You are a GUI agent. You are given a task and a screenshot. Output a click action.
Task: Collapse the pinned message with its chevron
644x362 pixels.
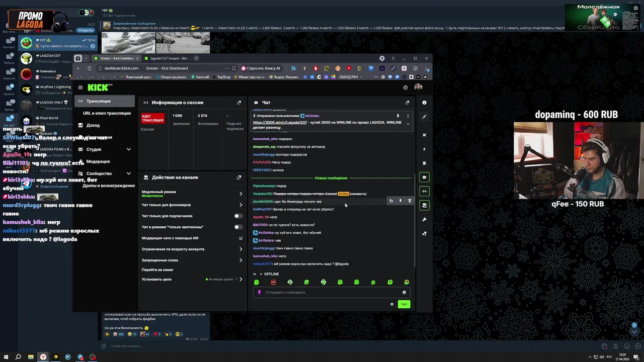click(408, 124)
